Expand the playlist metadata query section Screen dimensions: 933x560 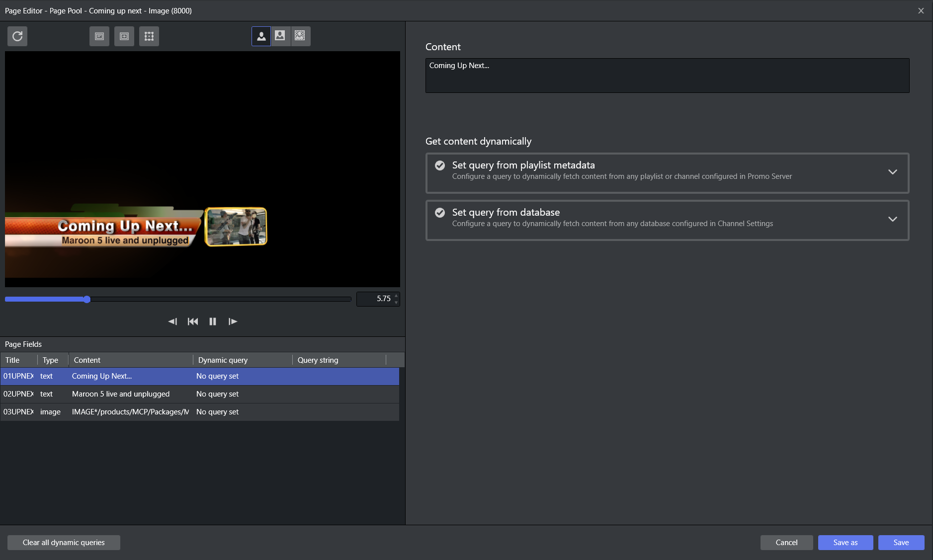[892, 172]
